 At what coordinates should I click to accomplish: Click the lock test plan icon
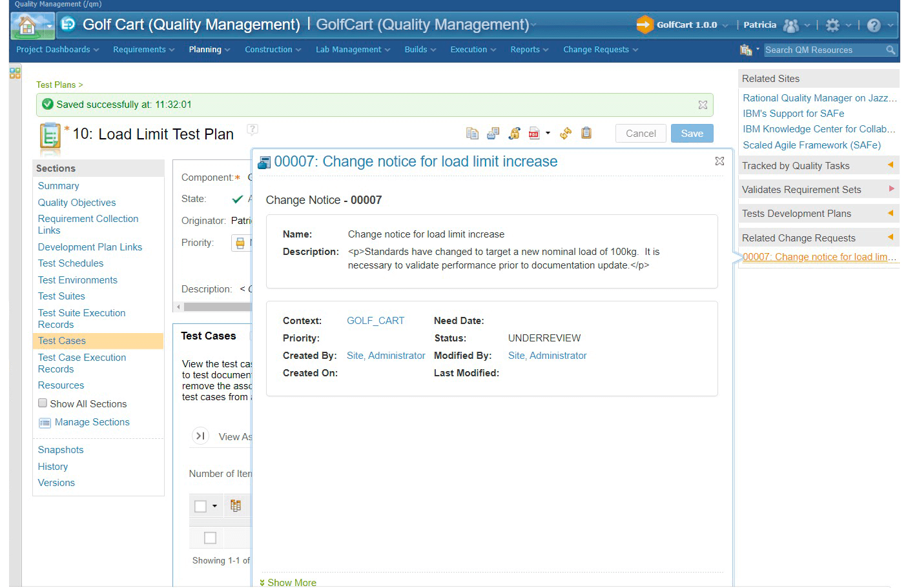point(514,133)
